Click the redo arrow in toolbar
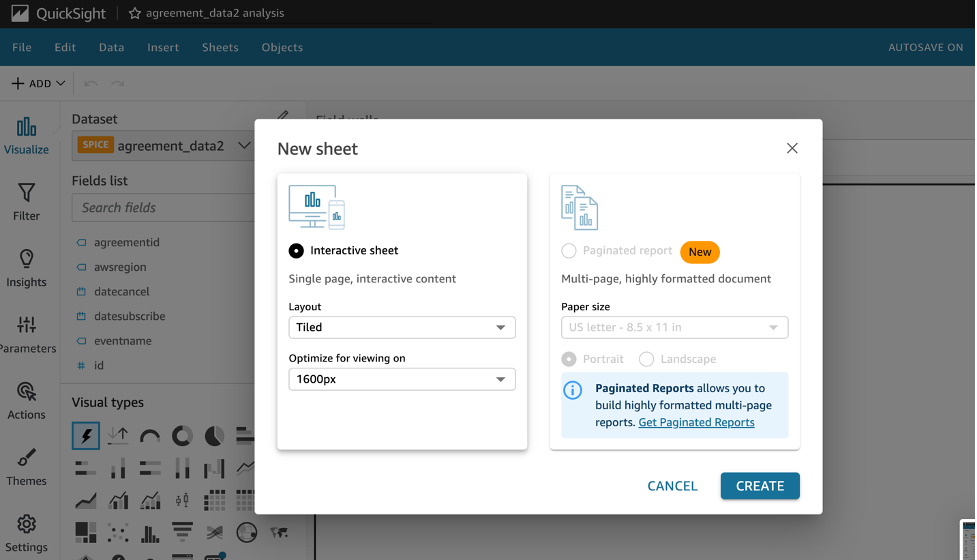The image size is (977, 560). 118,83
